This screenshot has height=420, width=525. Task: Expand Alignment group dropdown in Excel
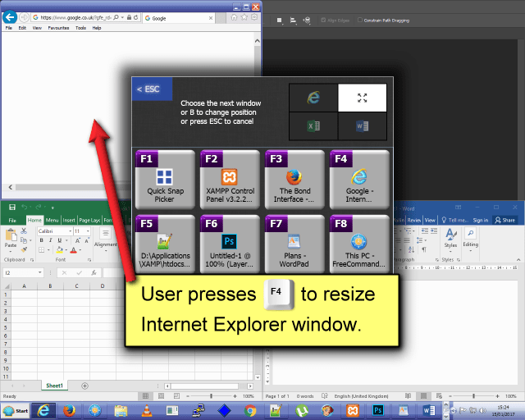[x=106, y=251]
